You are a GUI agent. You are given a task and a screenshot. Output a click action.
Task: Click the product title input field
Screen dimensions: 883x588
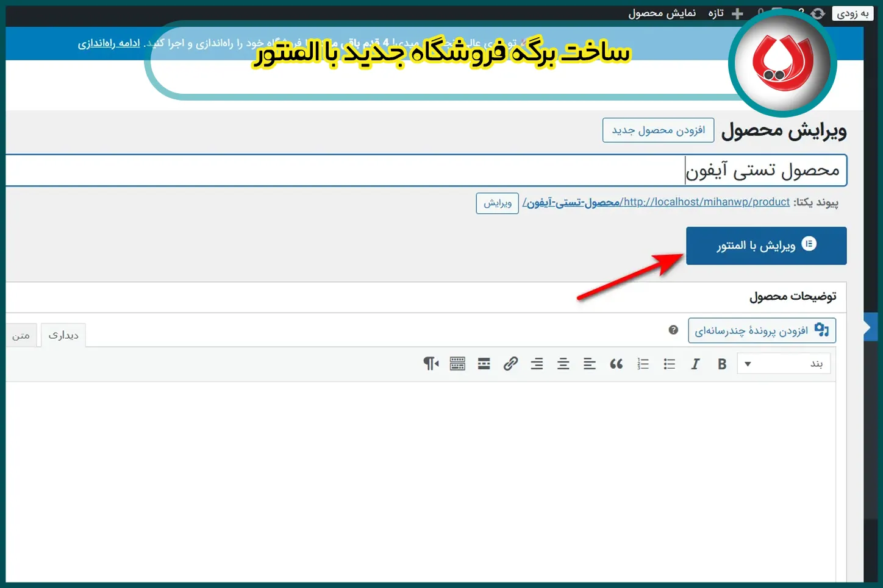[x=426, y=170]
